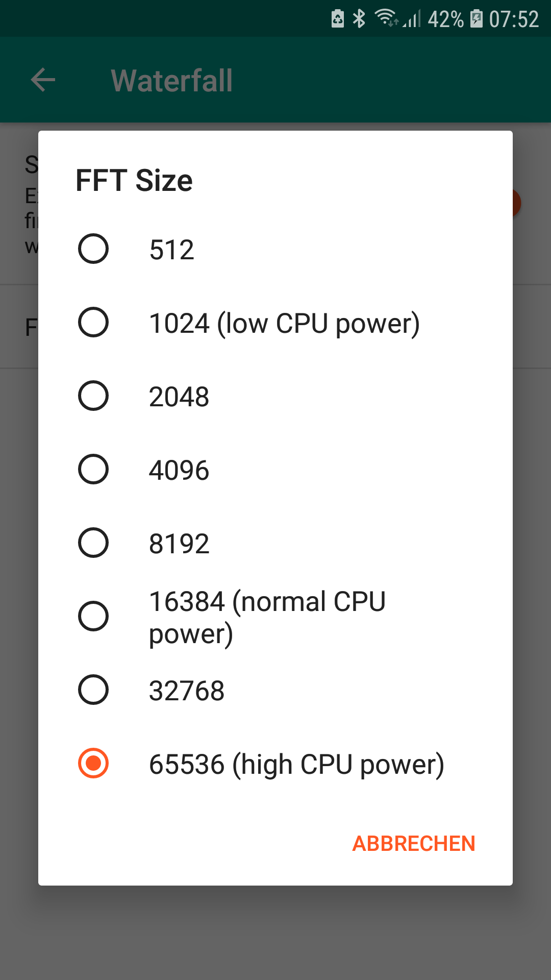Tap the battery saver icon
This screenshot has width=551, height=980.
[x=337, y=19]
